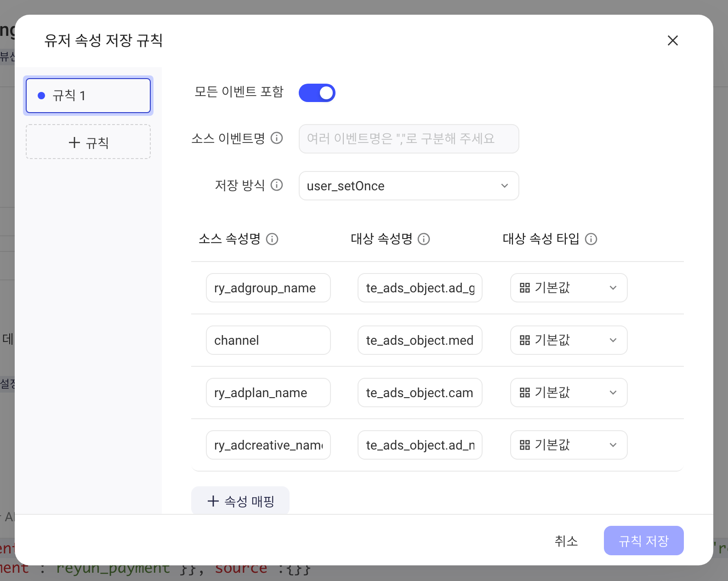Click the ry_adplan_name source property field
The height and width of the screenshot is (581, 728).
[x=268, y=393]
